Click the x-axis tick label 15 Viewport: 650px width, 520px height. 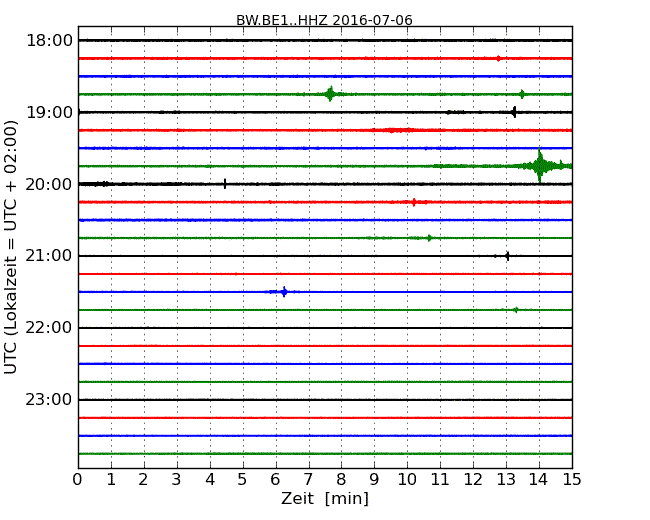coord(572,480)
